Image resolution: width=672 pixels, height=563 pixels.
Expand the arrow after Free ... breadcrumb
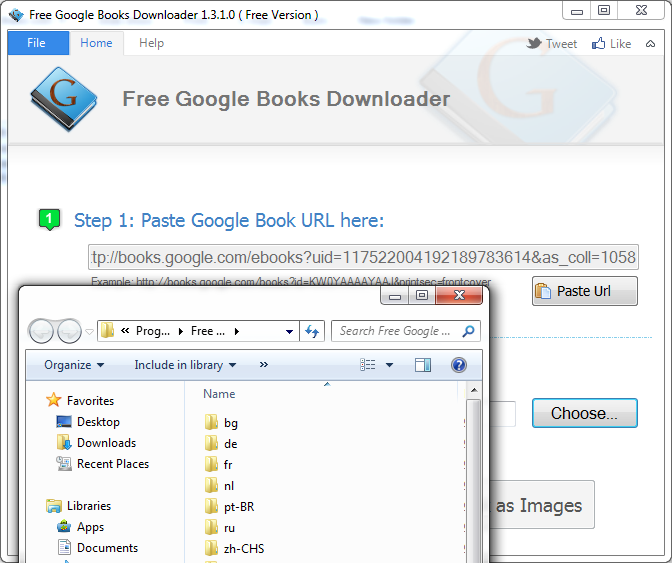click(237, 331)
